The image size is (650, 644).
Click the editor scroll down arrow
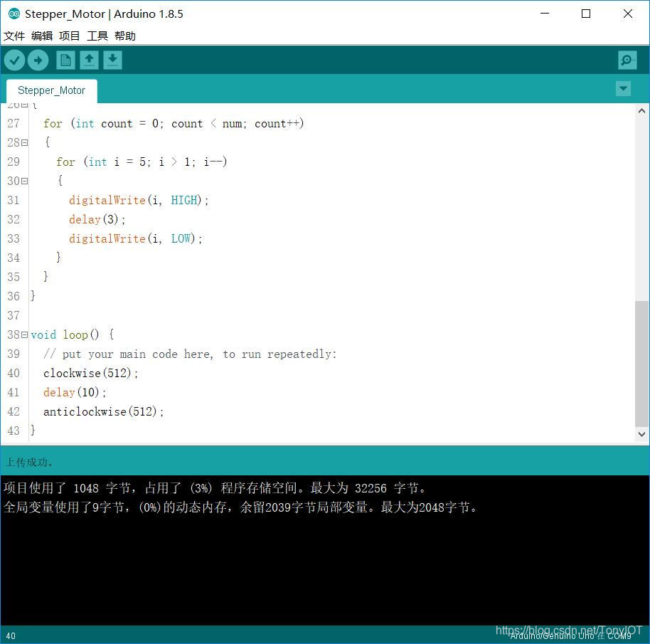coord(641,434)
